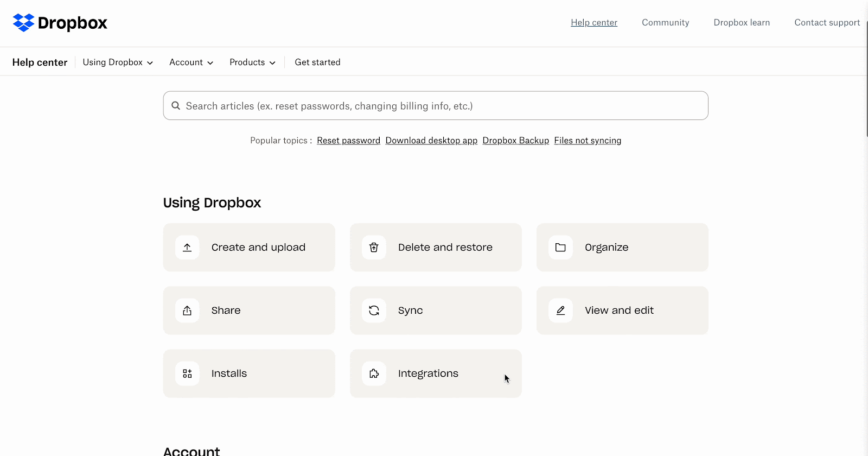This screenshot has width=868, height=456.
Task: Open the Community link
Action: click(665, 23)
